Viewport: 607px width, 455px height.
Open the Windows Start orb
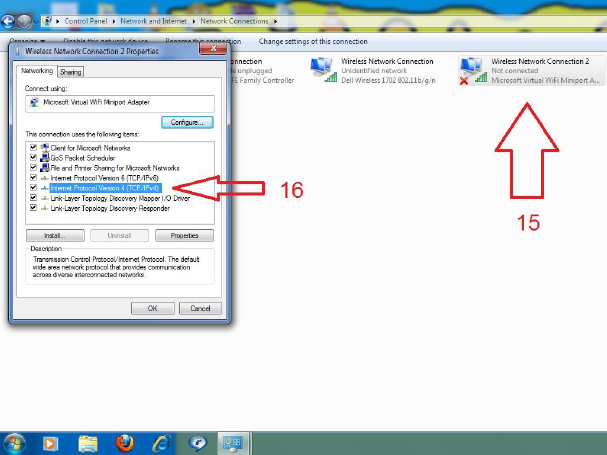point(13,443)
